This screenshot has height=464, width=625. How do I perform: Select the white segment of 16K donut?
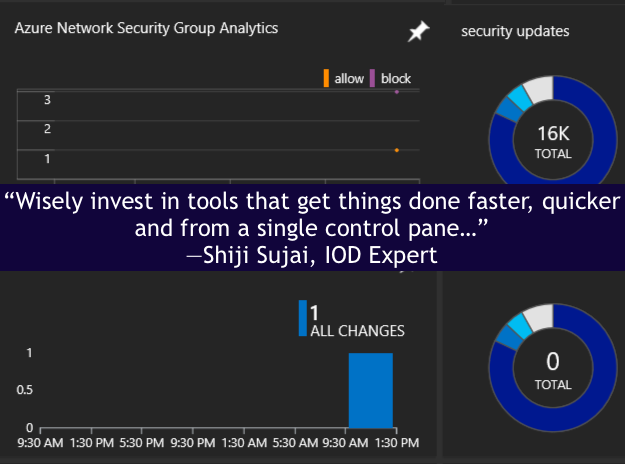click(x=539, y=88)
